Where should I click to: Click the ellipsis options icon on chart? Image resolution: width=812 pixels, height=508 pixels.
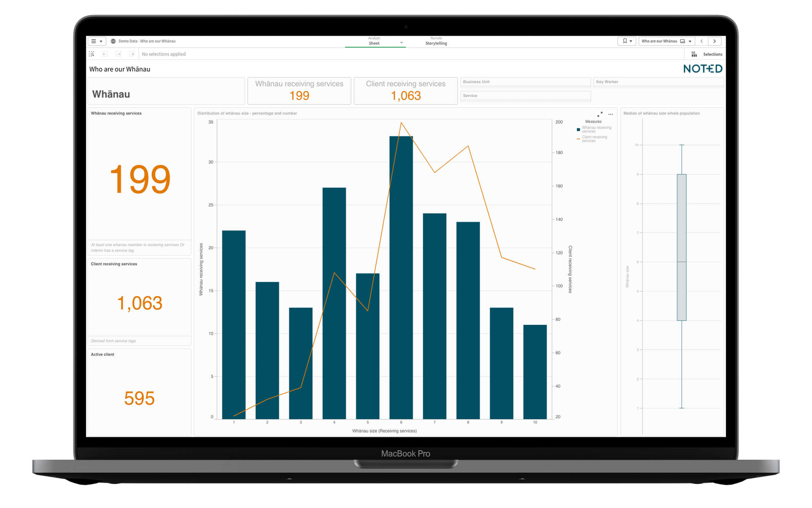coord(610,114)
